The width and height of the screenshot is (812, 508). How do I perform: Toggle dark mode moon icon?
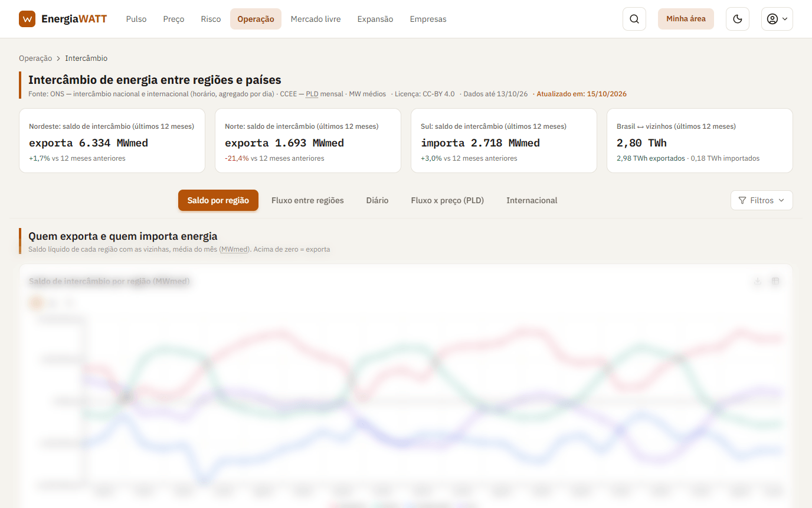coord(737,19)
